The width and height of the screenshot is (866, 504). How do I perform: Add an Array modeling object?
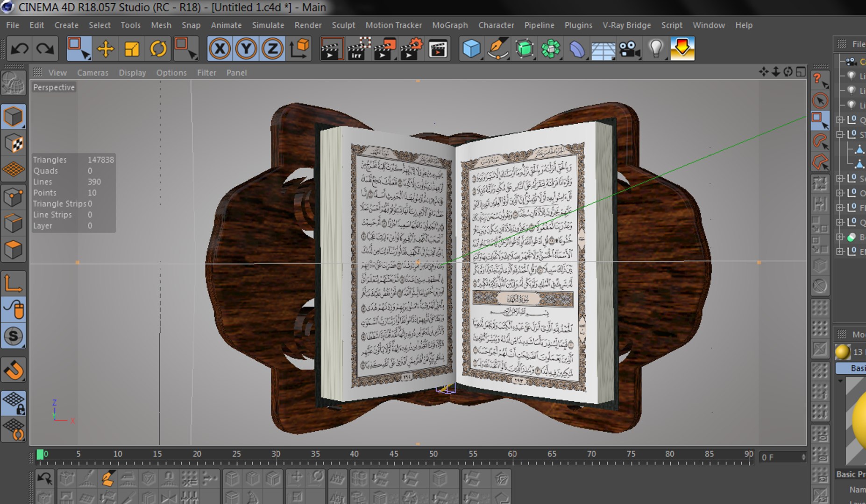[551, 49]
